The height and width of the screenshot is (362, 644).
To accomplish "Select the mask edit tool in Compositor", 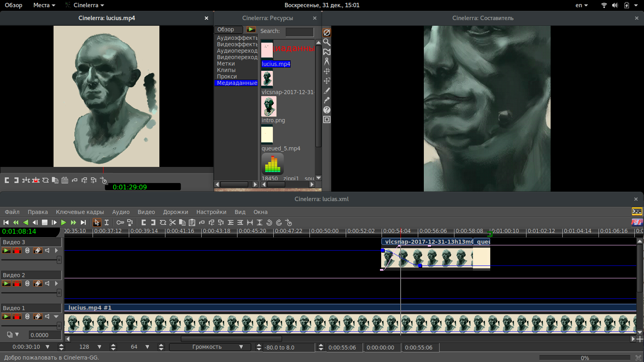I will pyautogui.click(x=327, y=52).
